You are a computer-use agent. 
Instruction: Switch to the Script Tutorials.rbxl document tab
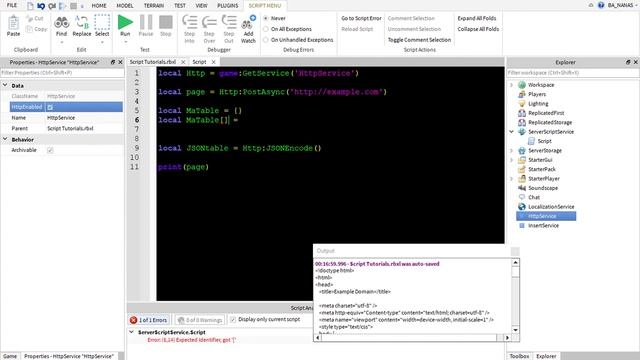click(x=153, y=62)
